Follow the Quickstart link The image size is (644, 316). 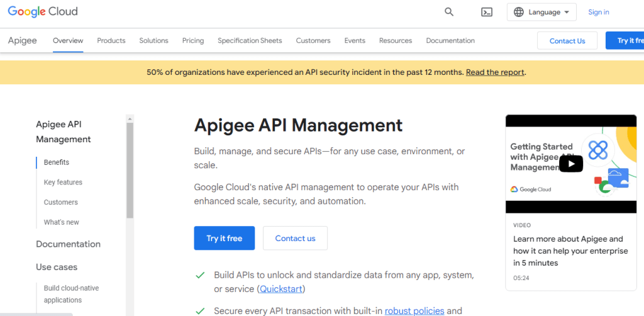point(281,289)
